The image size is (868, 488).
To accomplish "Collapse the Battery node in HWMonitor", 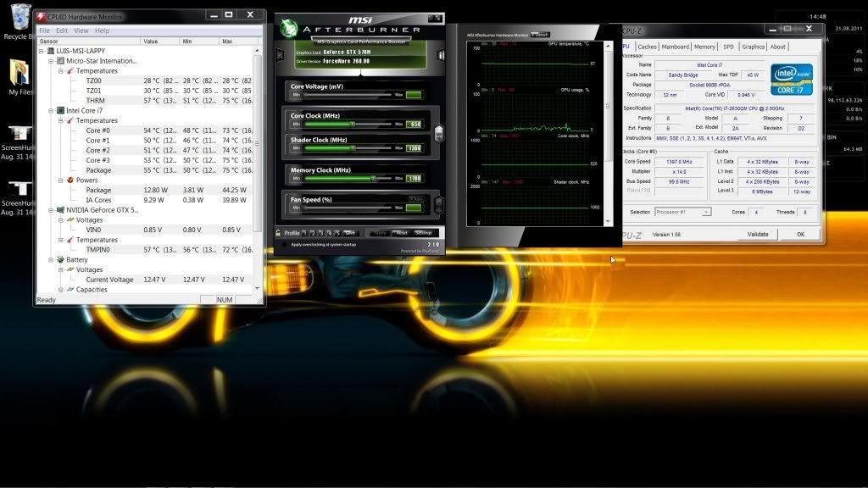I will [x=51, y=260].
